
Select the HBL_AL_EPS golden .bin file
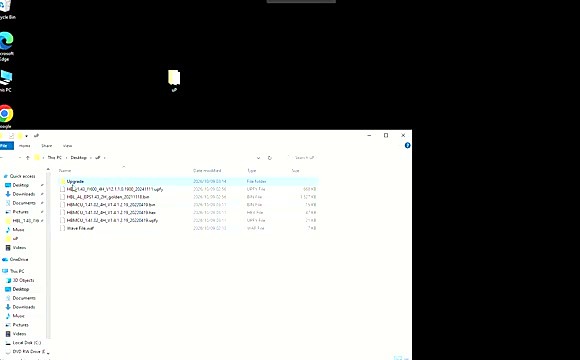pyautogui.click(x=188, y=197)
